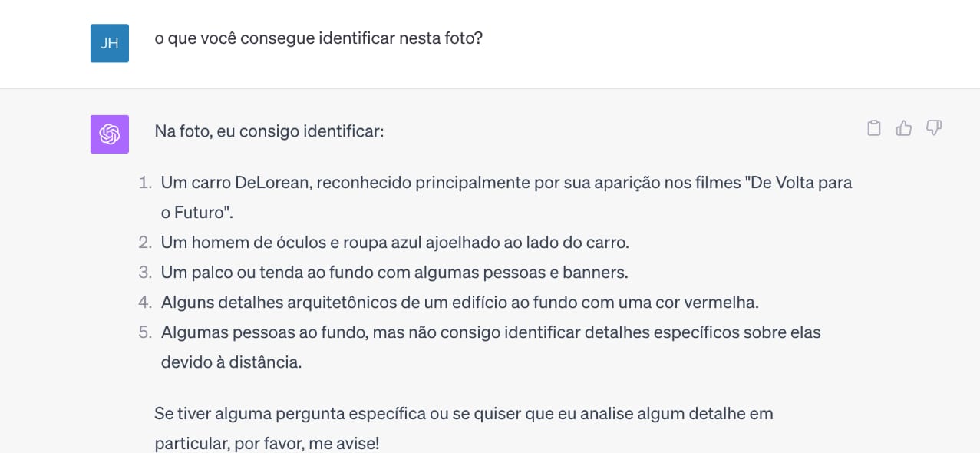Click list number 5 marker
The width and height of the screenshot is (980, 453).
click(x=145, y=332)
